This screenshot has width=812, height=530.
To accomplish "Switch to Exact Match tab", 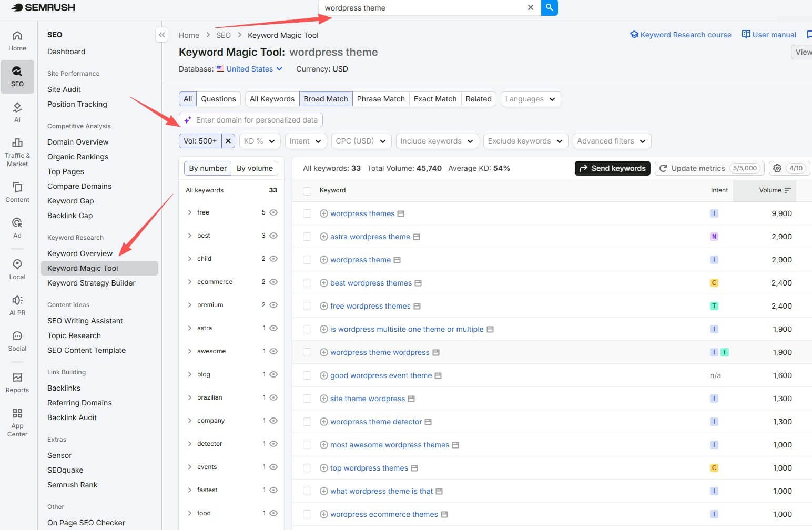I will pyautogui.click(x=435, y=99).
